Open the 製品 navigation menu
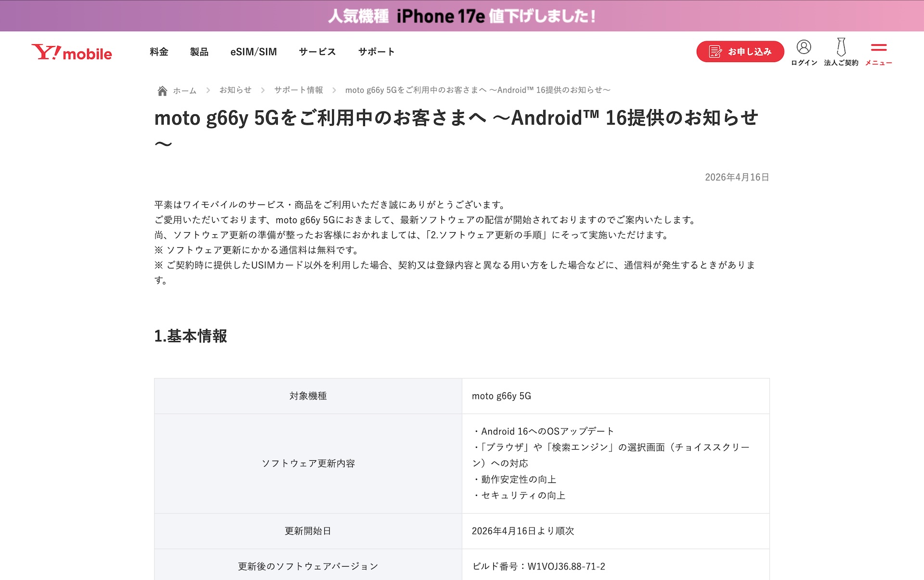Screen dimensions: 924x580 point(199,51)
